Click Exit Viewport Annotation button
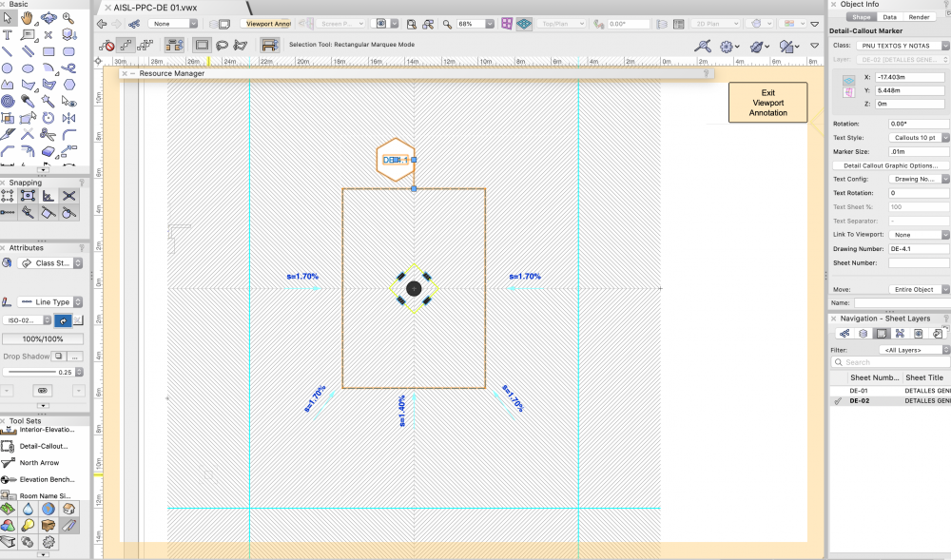The height and width of the screenshot is (560, 951). click(767, 103)
